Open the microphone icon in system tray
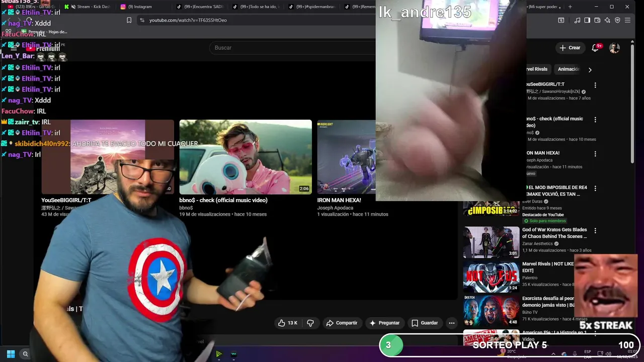The image size is (644, 362). pos(575,354)
